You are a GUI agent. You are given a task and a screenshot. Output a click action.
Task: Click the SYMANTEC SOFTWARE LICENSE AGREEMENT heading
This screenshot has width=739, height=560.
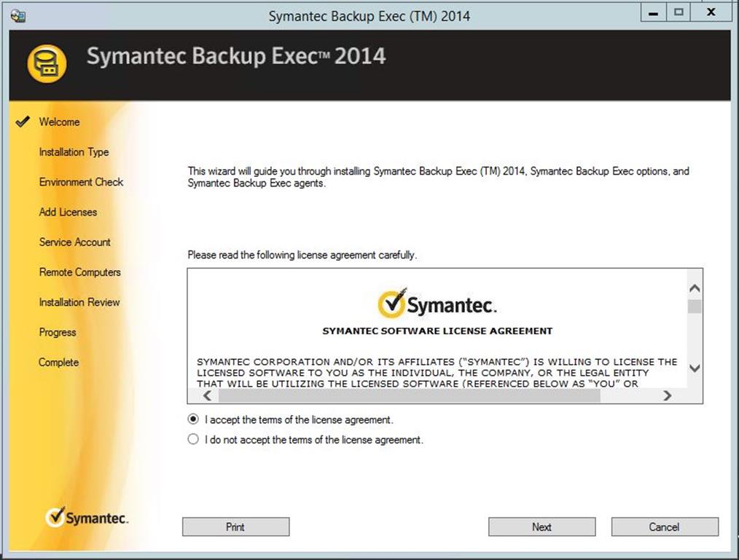pos(437,331)
